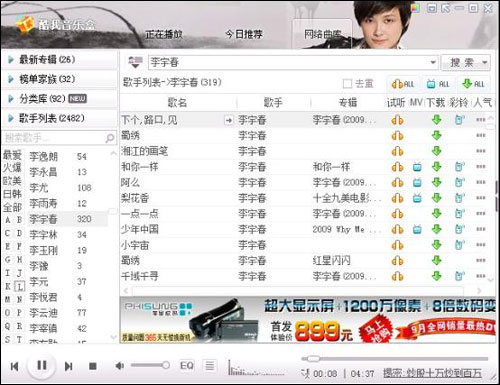Set ringtone for 下个,路口,见
The image size is (500, 385).
coord(460,120)
